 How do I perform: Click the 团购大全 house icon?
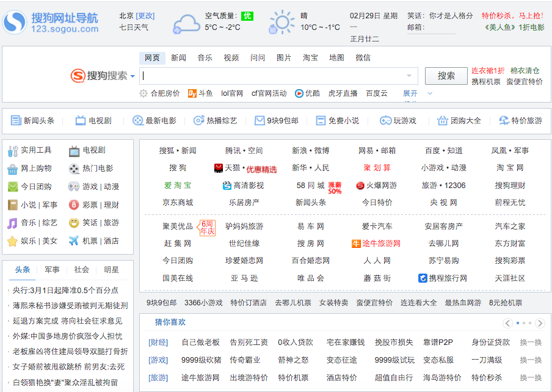point(442,120)
